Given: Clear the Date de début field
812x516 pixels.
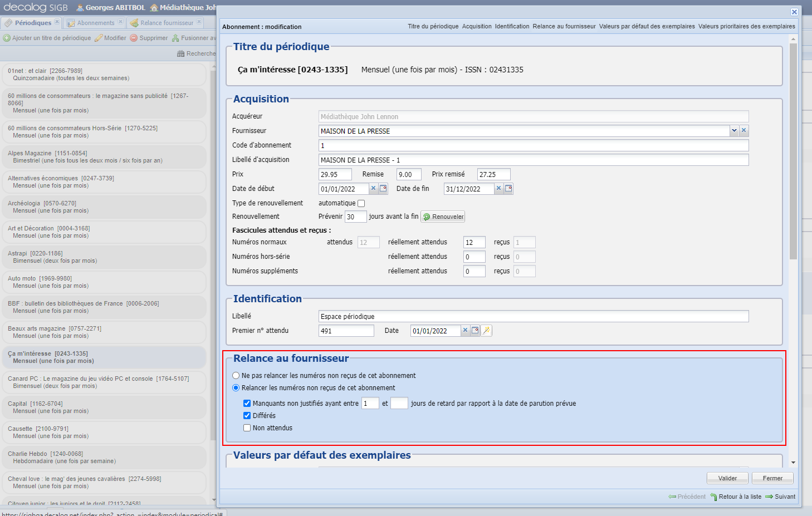Looking at the screenshot, I should (x=374, y=189).
